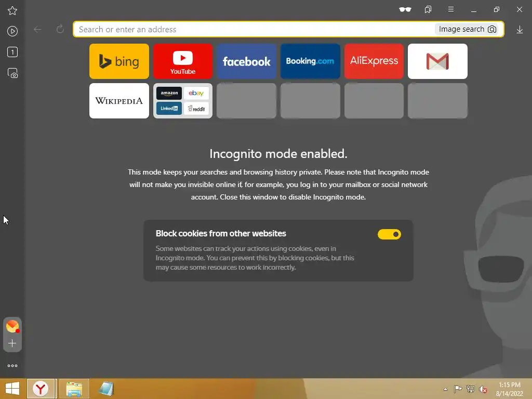Click the muted volume icon in the tray
This screenshot has width=532, height=399.
pos(483,389)
